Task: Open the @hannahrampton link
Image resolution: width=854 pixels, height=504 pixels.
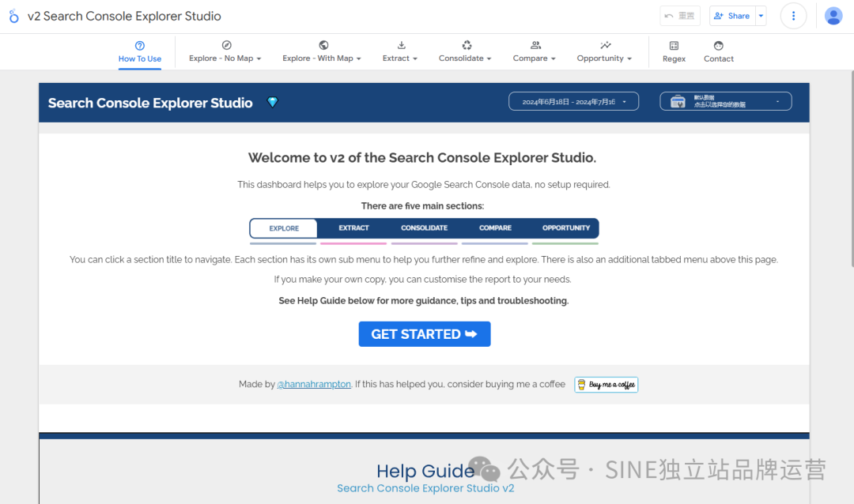Action: point(314,384)
